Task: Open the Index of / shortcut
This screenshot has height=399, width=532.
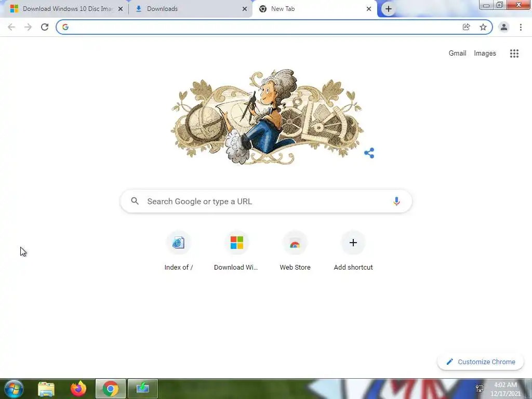Action: tap(179, 250)
